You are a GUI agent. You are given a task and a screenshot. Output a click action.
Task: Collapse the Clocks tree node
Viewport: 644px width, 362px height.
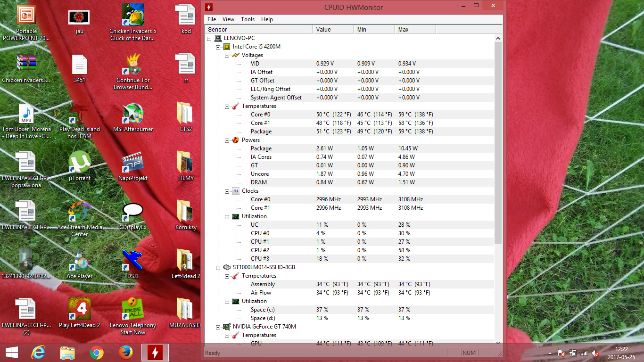[227, 191]
